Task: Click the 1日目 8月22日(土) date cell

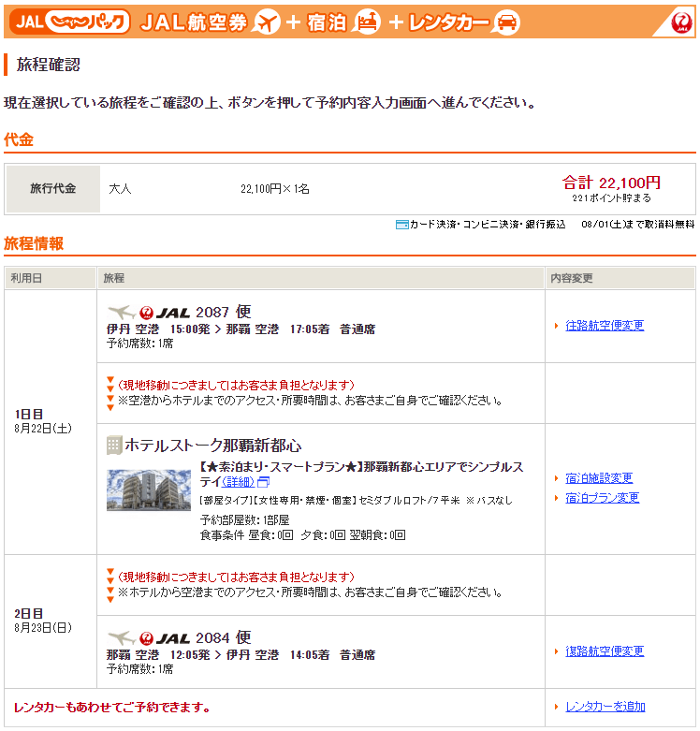Action: tap(51, 422)
